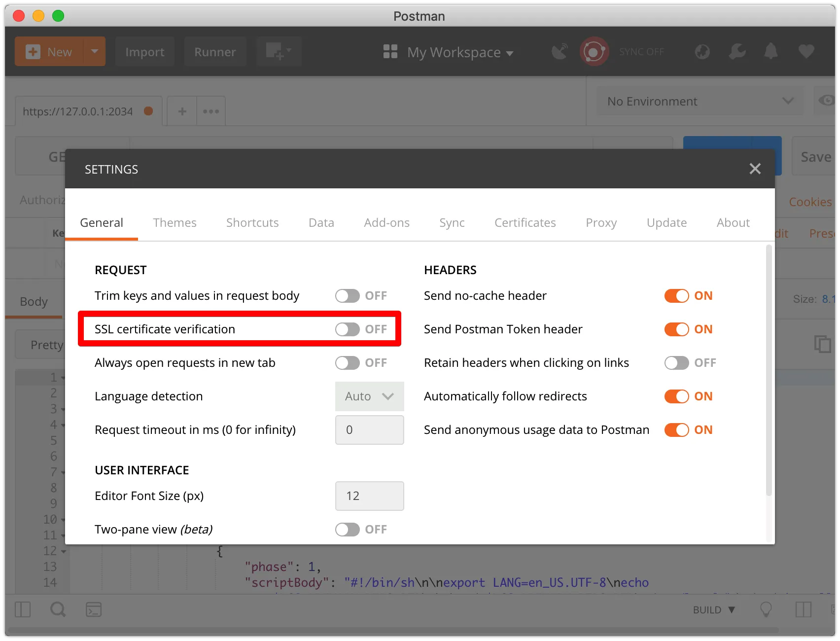Open the Proxy settings tab
This screenshot has height=641, width=840.
pyautogui.click(x=601, y=223)
